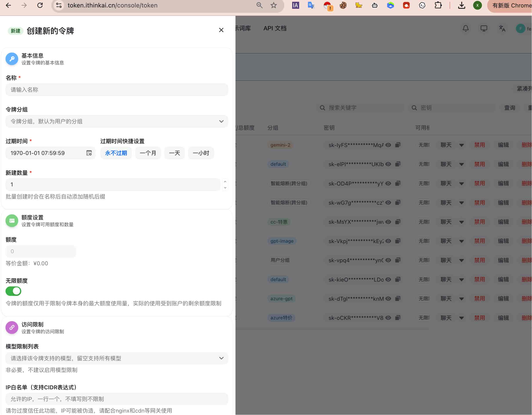Open notifications bell icon

pos(466,29)
